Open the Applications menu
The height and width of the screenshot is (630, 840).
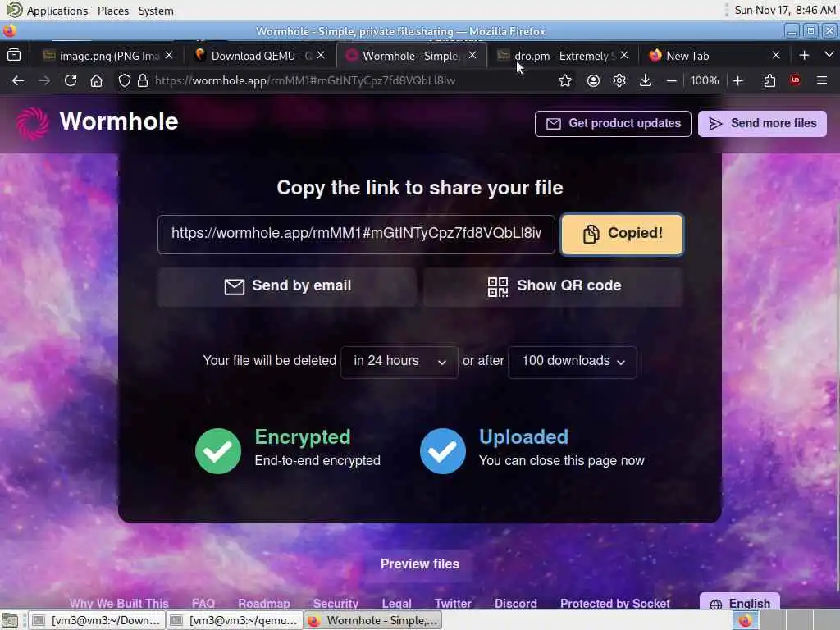[47, 11]
